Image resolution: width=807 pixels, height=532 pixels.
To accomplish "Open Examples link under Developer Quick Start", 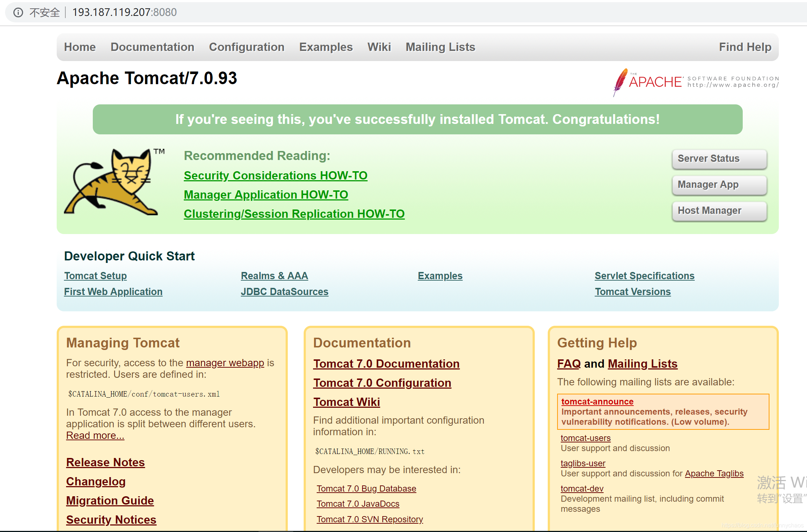I will pos(440,276).
